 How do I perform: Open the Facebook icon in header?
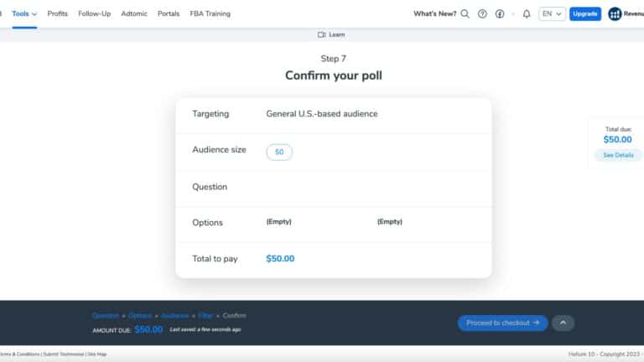tap(500, 14)
